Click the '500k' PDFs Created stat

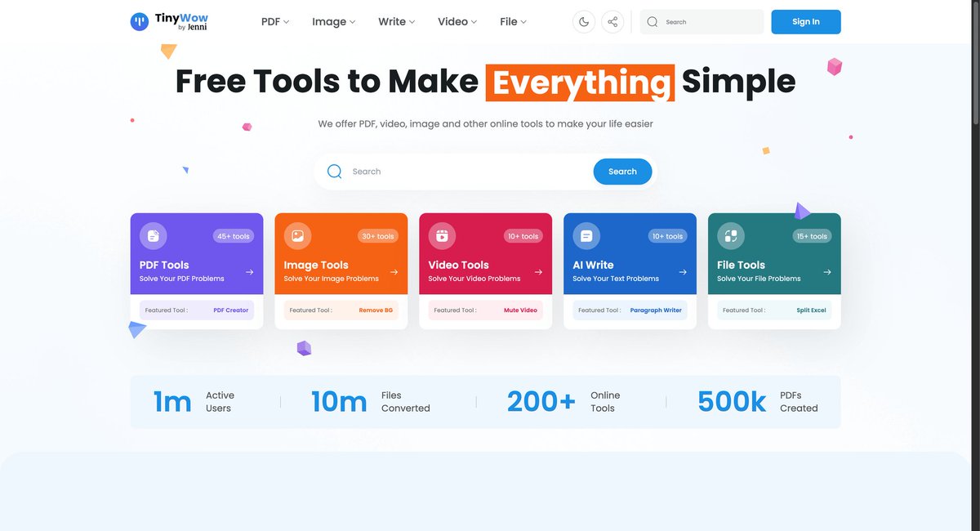[x=732, y=401]
